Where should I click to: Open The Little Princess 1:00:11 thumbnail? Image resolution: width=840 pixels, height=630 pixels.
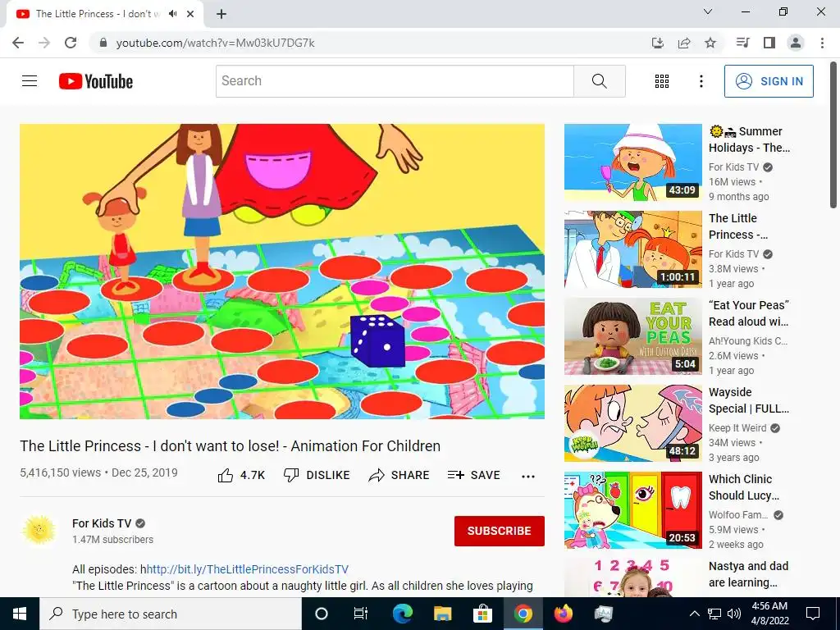pos(632,249)
